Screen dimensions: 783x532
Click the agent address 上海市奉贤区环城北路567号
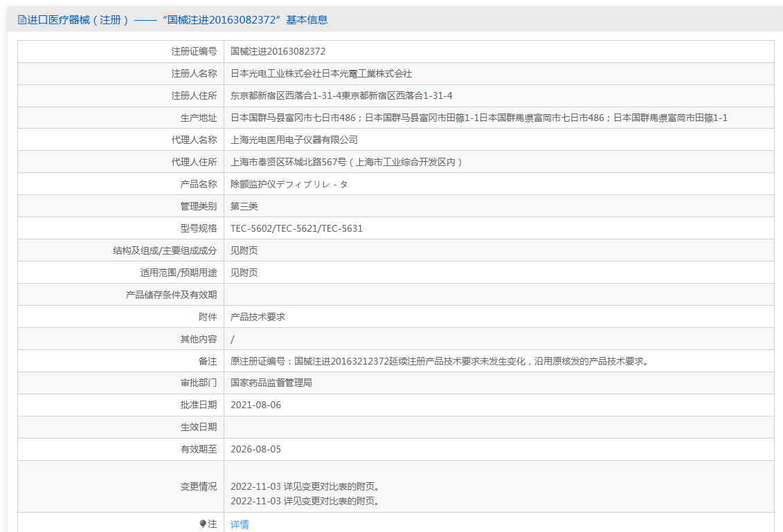point(288,162)
